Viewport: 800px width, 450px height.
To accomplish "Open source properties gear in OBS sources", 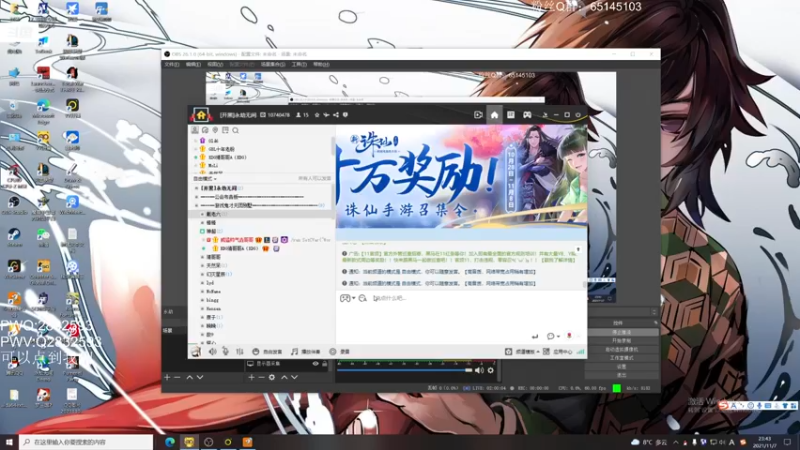I will [272, 378].
